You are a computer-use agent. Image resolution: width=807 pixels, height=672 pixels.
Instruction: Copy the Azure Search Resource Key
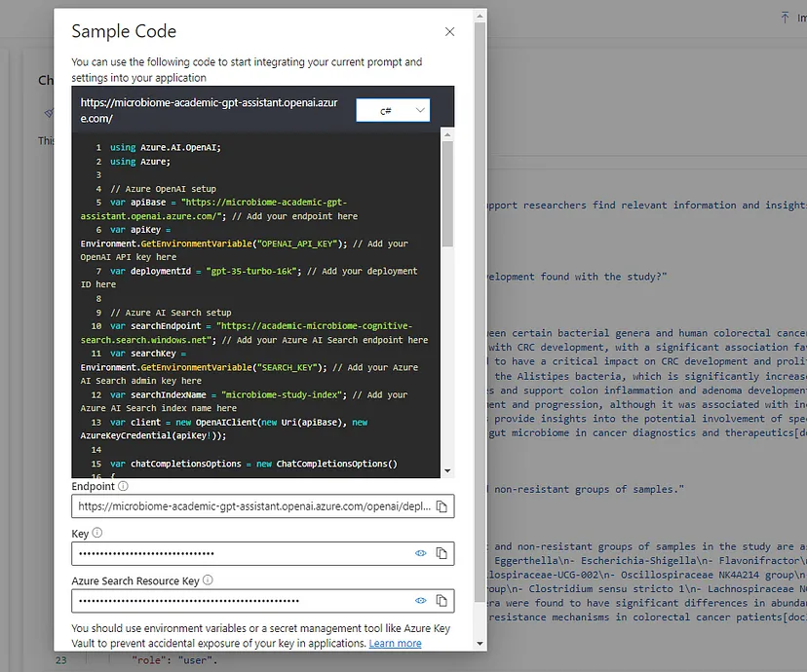442,601
